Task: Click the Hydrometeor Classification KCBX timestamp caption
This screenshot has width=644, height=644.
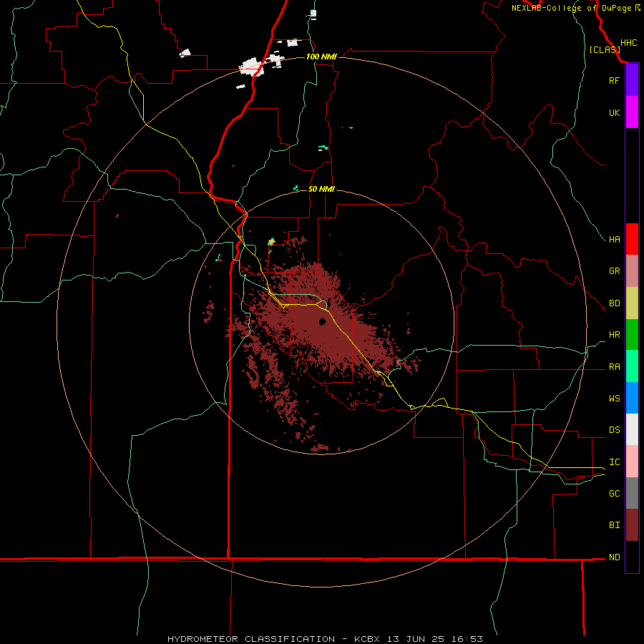Action: pos(325,639)
